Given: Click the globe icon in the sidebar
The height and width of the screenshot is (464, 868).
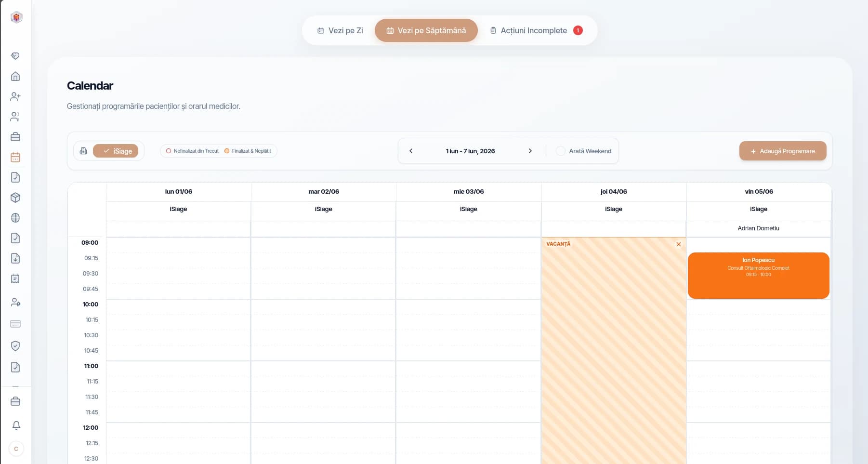Looking at the screenshot, I should (15, 218).
